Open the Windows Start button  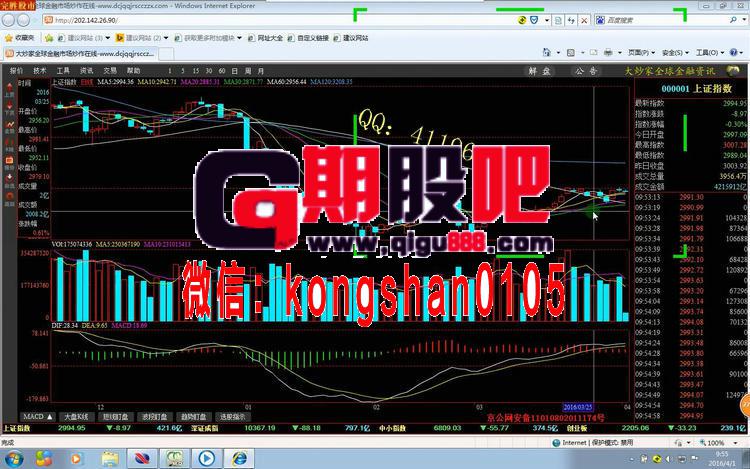(13, 459)
